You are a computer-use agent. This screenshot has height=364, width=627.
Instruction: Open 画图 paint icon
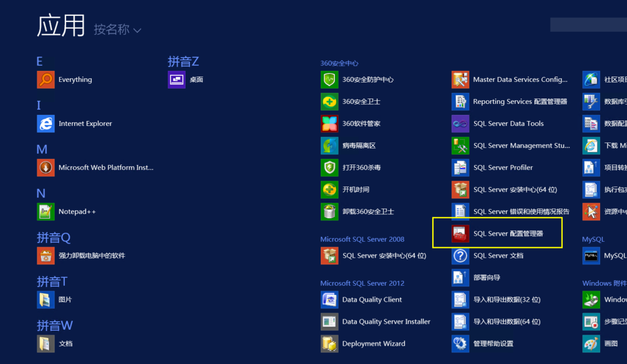point(591,343)
